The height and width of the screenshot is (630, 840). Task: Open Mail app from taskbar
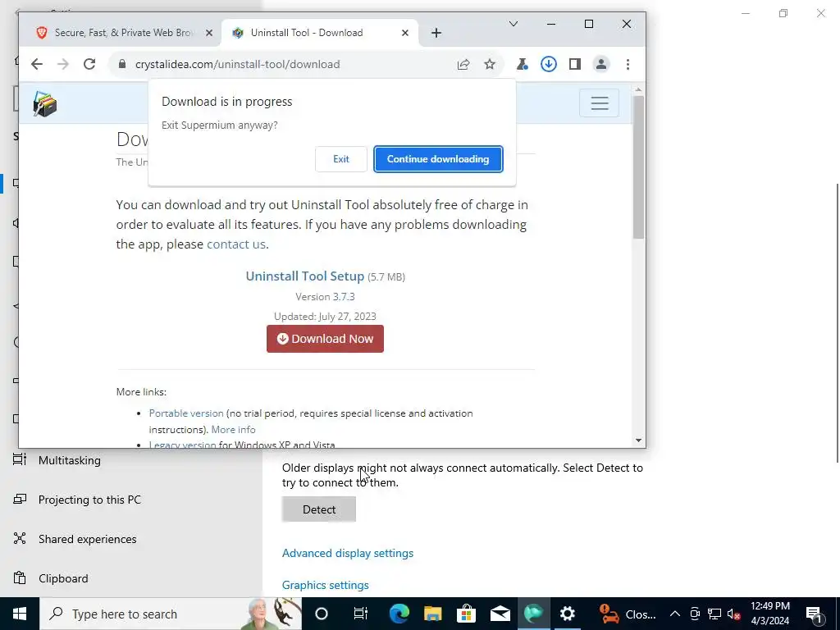(x=500, y=614)
